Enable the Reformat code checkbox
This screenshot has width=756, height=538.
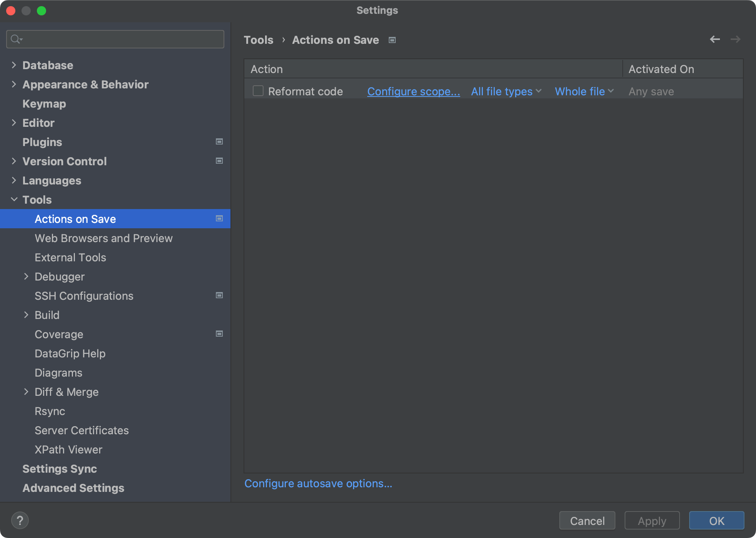[257, 91]
